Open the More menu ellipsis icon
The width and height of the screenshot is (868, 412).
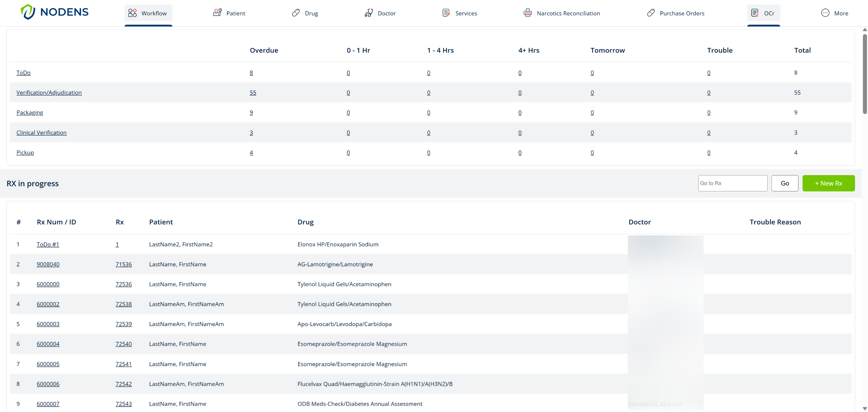825,13
